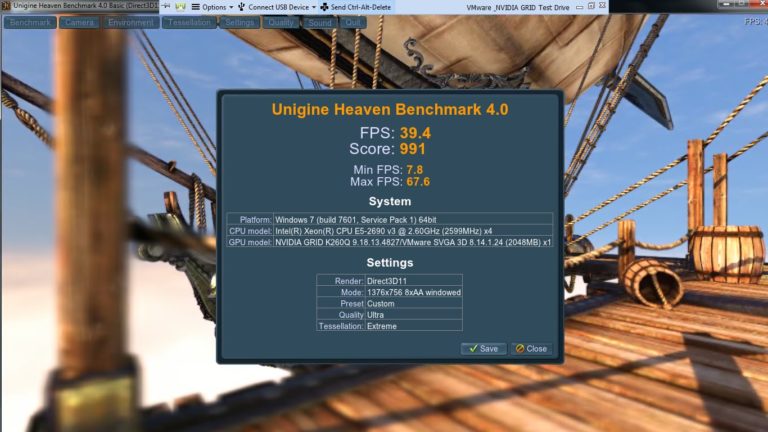Click the Quit menu tab
768x432 pixels.
tap(353, 23)
